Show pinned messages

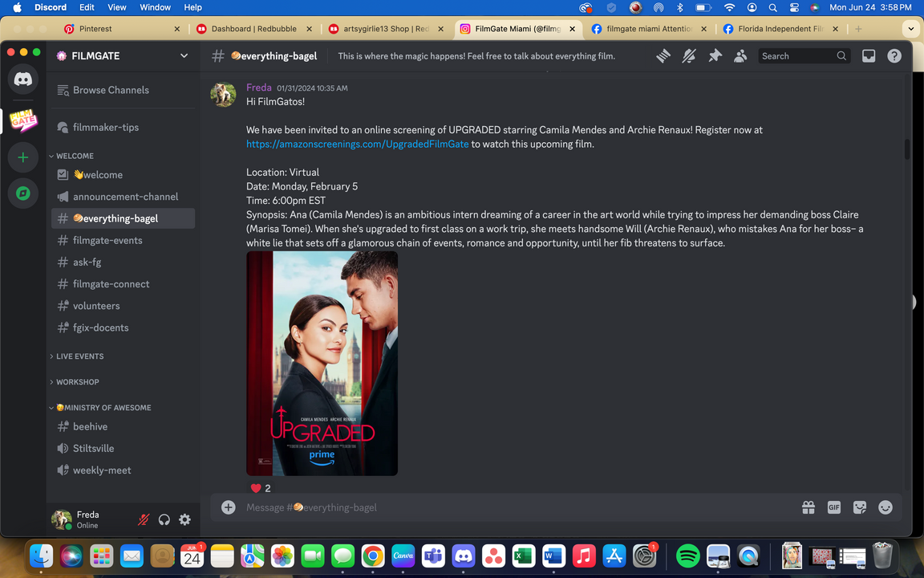coord(715,56)
